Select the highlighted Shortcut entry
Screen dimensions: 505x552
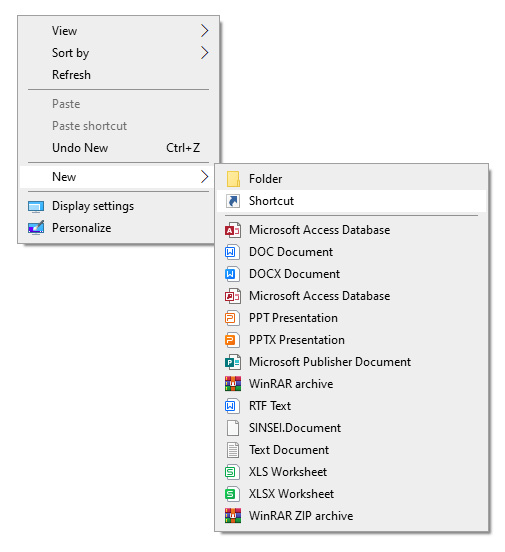351,201
